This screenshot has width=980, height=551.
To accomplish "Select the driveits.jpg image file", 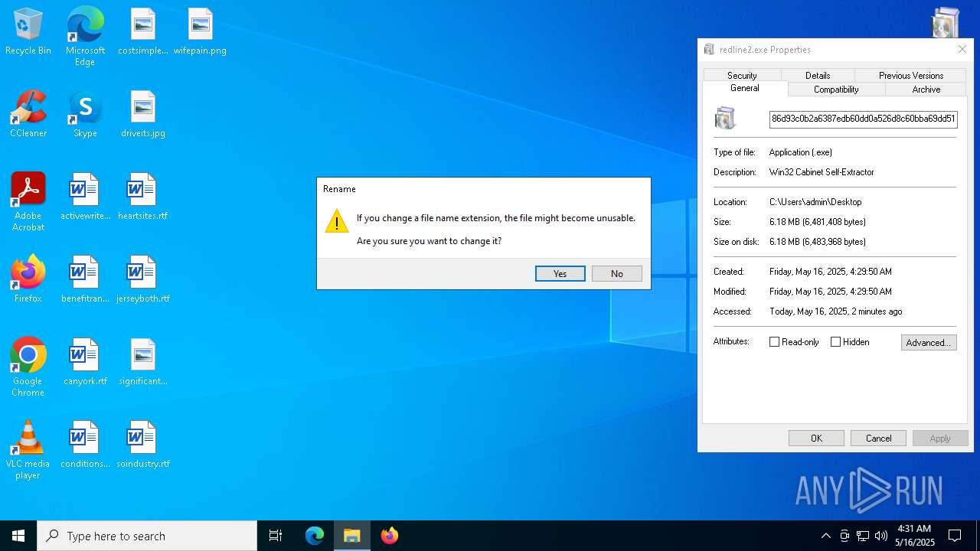I will pos(143,114).
